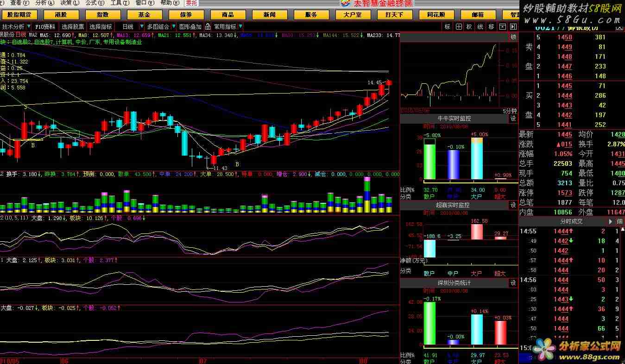Click the 常用指标 toolbar button
625x364 pixels.
(x=225, y=27)
